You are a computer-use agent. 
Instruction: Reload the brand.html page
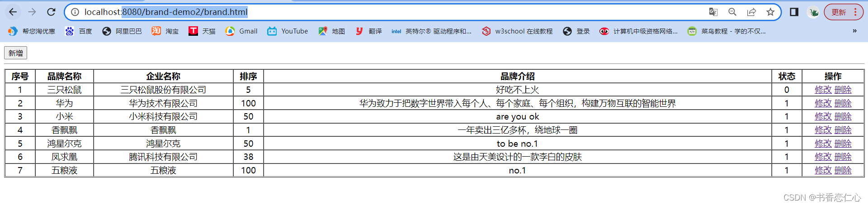pyautogui.click(x=52, y=12)
